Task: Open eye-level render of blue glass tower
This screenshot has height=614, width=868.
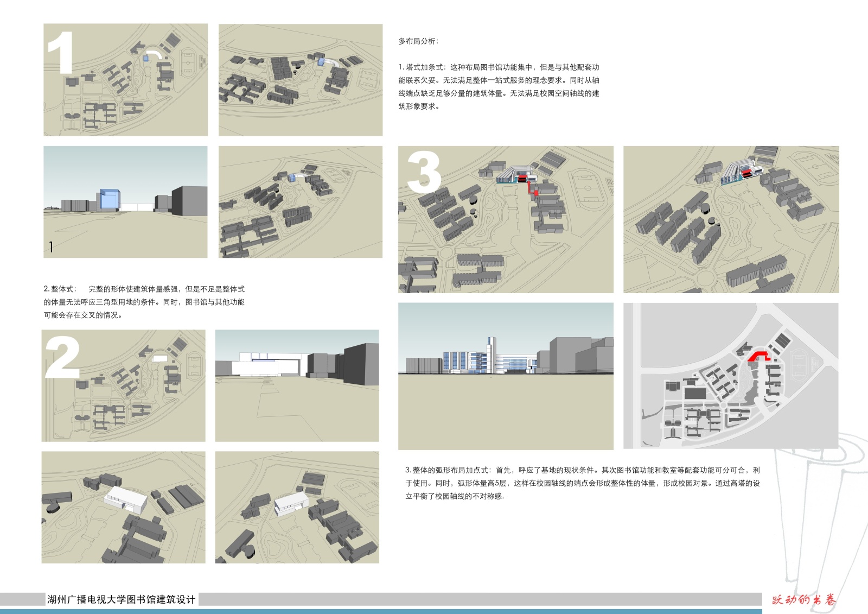Action: pos(125,202)
